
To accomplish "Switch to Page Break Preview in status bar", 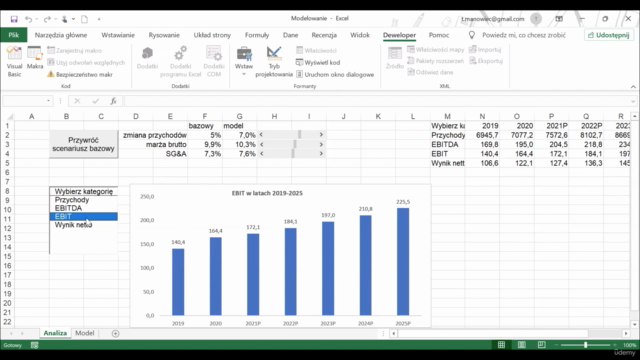I will coord(541,345).
